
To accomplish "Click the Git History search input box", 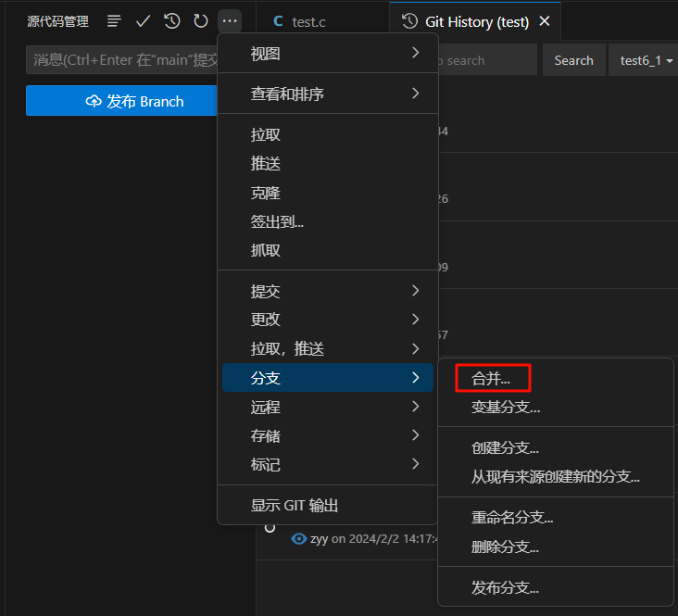I will (487, 60).
